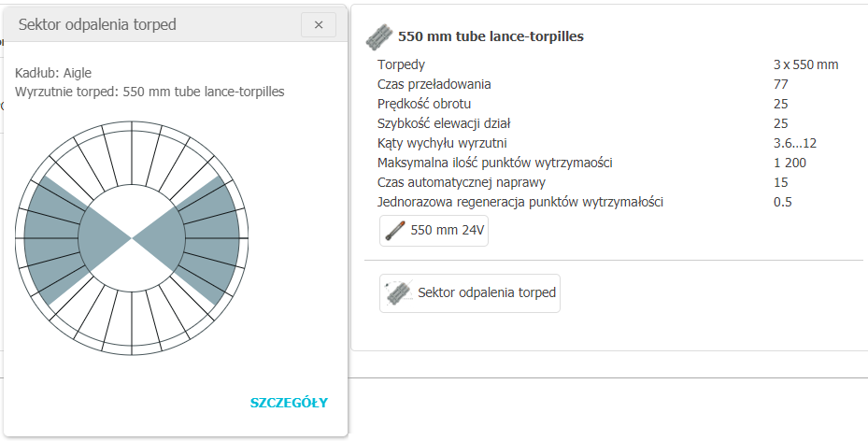The height and width of the screenshot is (441, 868).
Task: Click the Wyrzutnie torped line in the dialog
Action: coord(149,92)
